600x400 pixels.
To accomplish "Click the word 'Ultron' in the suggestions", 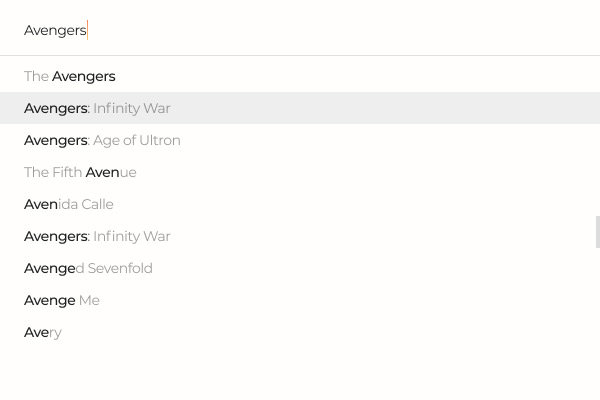I will [160, 140].
